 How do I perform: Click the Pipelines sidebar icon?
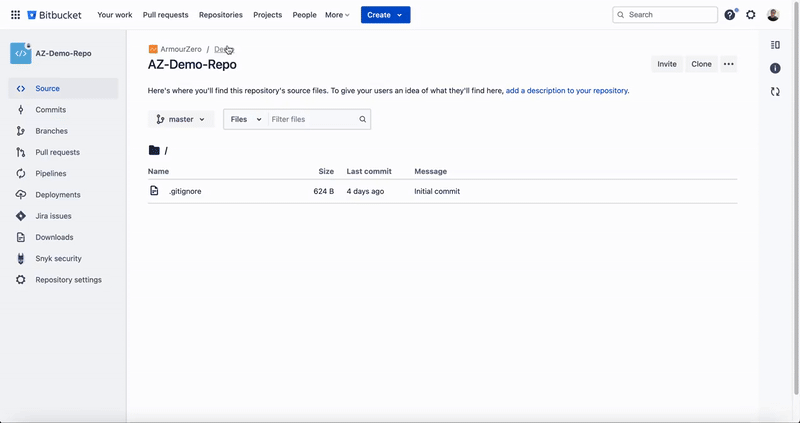pyautogui.click(x=20, y=173)
